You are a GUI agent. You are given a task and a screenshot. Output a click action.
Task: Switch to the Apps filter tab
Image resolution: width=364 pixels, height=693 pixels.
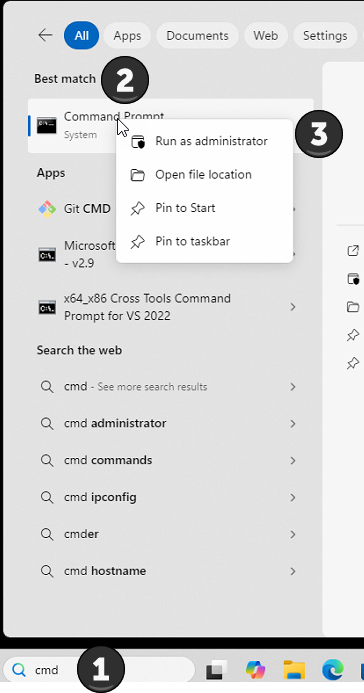tap(127, 35)
